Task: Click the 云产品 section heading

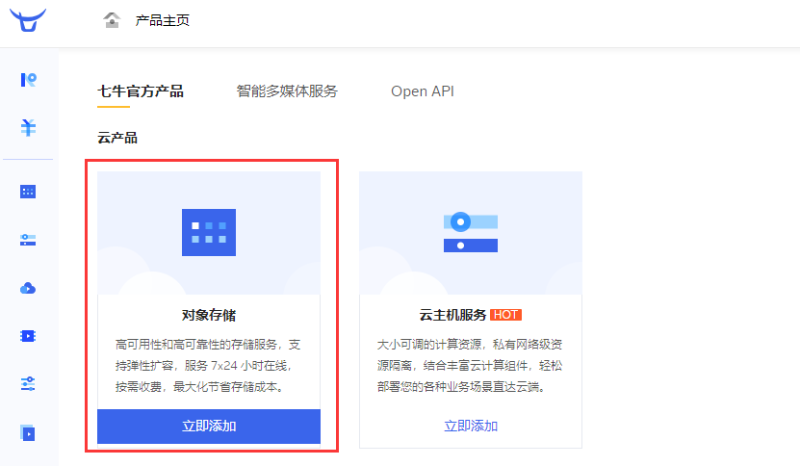Action: pyautogui.click(x=117, y=138)
